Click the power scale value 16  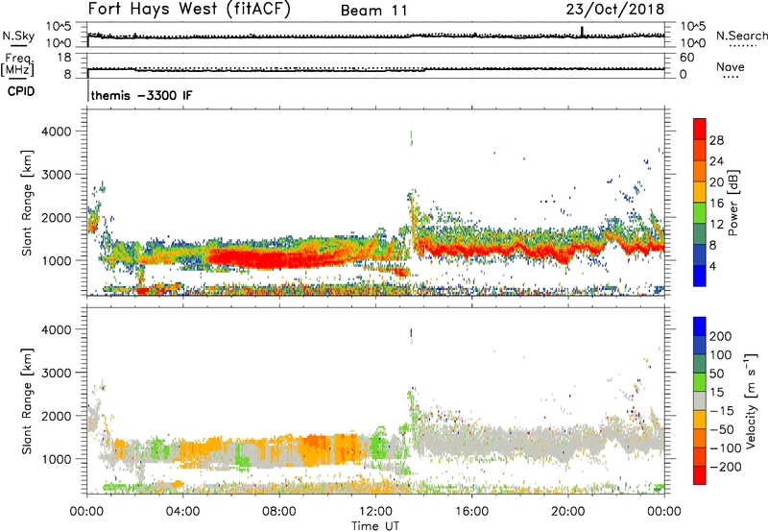[x=716, y=204]
